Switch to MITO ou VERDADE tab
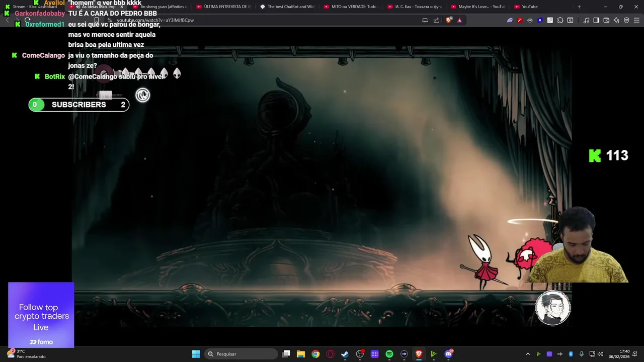 351,7
